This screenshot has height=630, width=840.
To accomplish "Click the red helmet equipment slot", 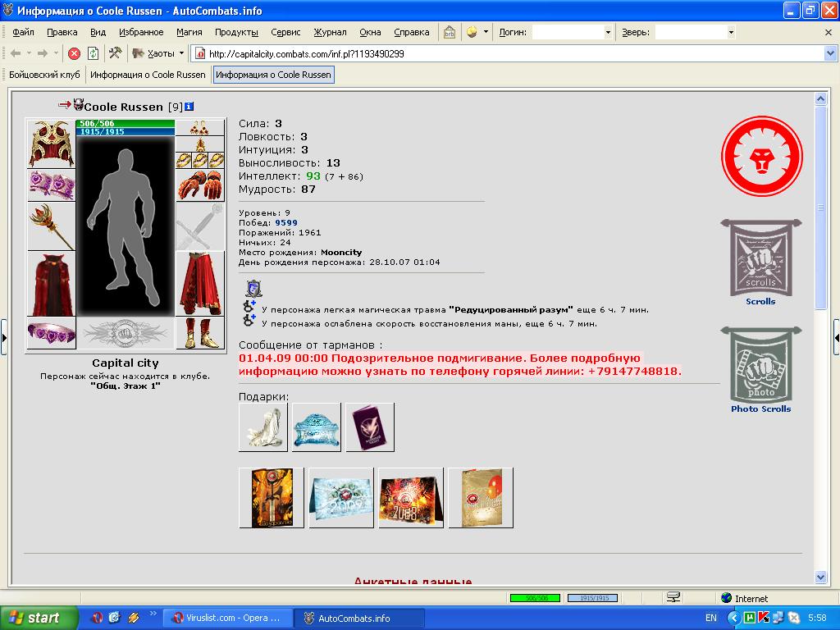I will [52, 144].
